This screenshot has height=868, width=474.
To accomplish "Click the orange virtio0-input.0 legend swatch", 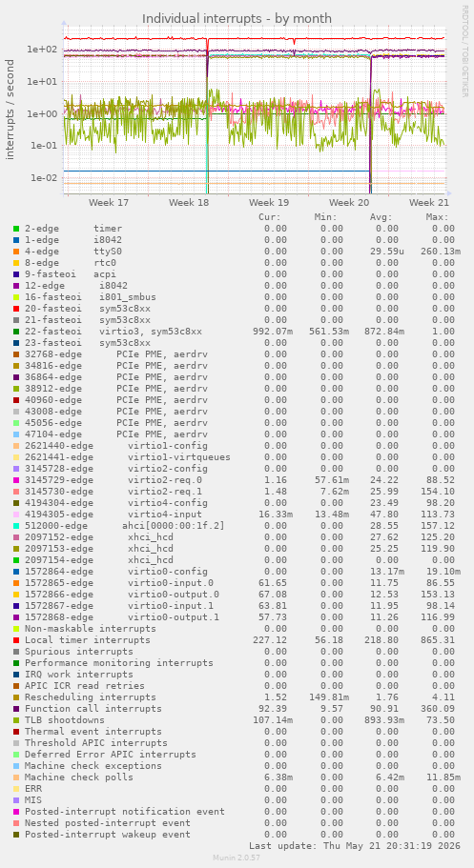I will pyautogui.click(x=16, y=583).
